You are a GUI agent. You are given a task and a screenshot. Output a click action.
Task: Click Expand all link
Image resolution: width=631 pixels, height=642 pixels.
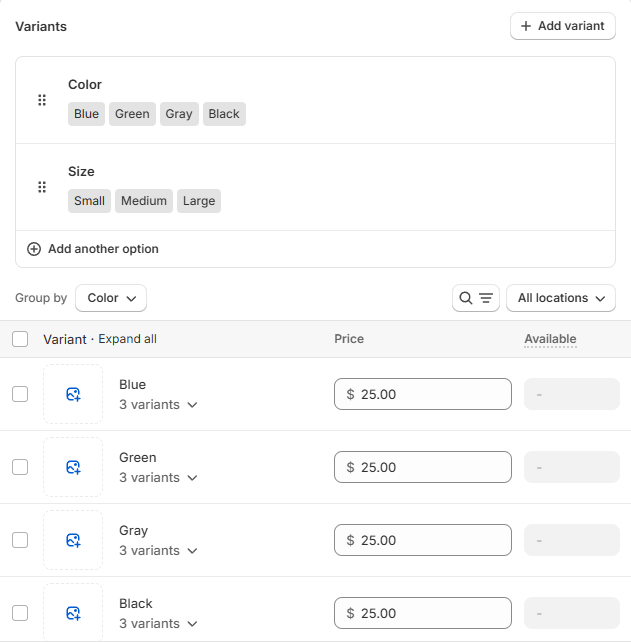coord(127,339)
